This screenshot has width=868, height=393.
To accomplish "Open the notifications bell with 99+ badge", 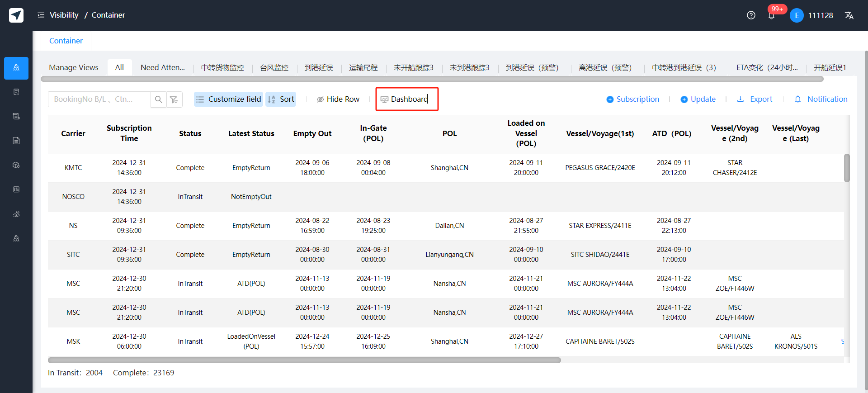I will click(x=772, y=15).
